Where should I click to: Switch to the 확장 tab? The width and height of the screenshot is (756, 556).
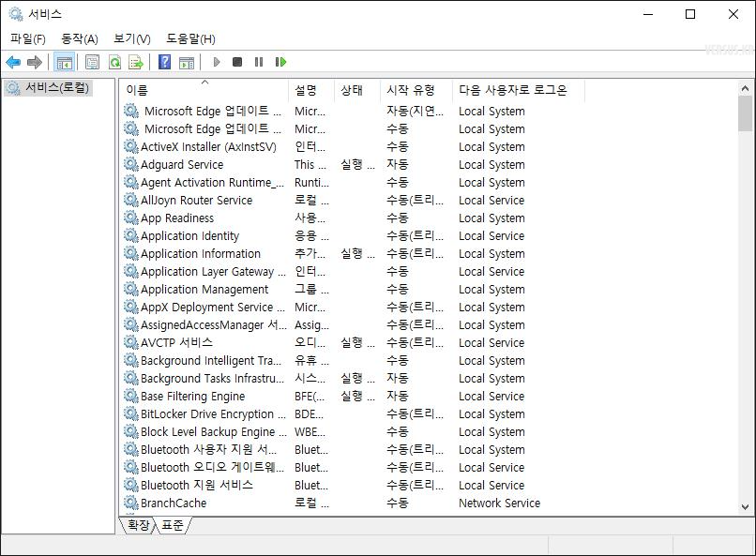click(139, 525)
